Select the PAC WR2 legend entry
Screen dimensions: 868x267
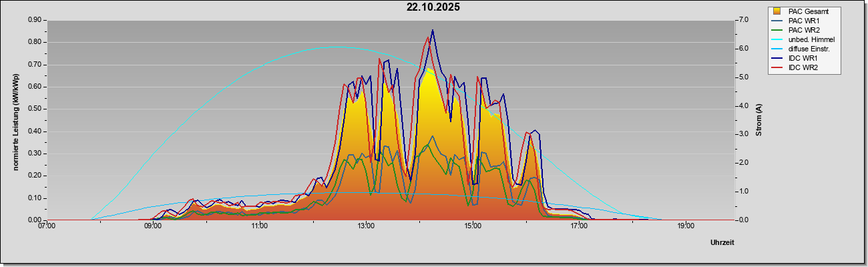797,30
